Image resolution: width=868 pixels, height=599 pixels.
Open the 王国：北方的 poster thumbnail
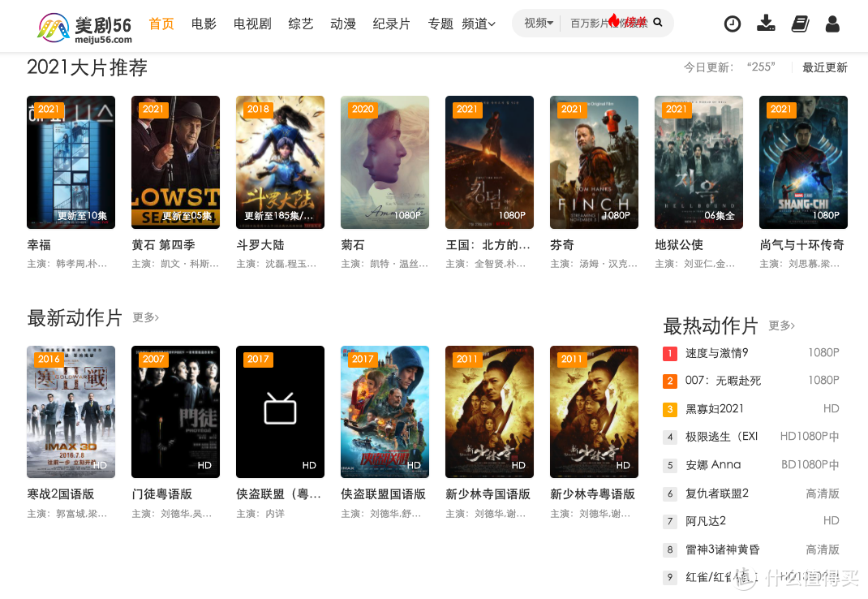(x=489, y=162)
